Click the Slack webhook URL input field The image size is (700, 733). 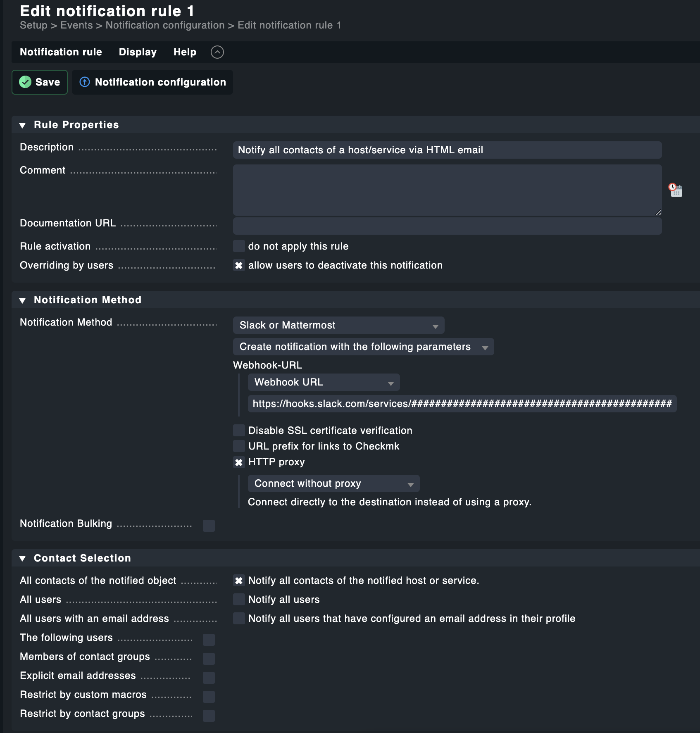pos(462,404)
